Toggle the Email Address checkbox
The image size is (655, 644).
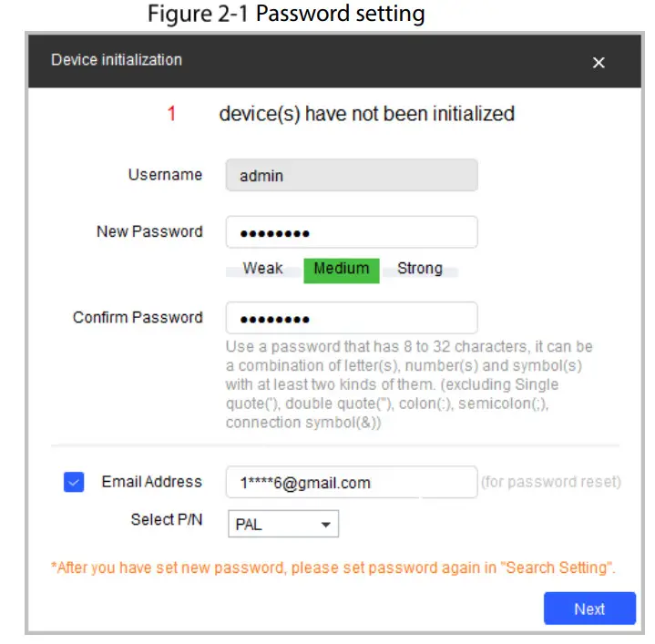tap(74, 482)
